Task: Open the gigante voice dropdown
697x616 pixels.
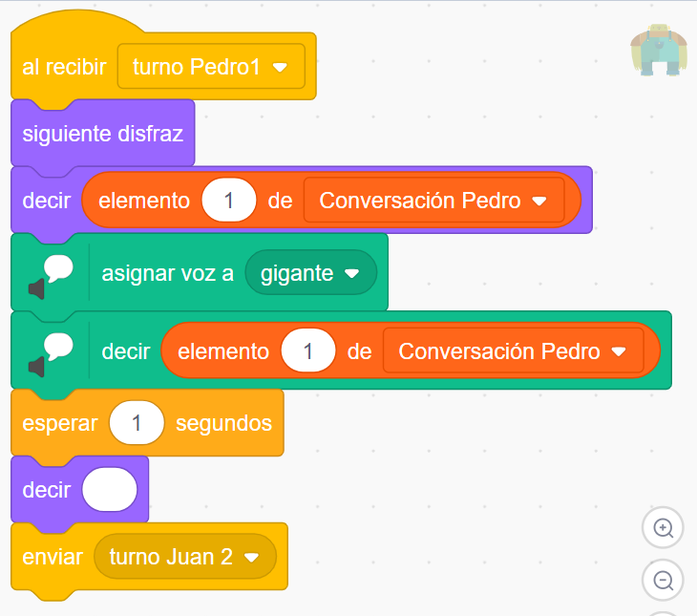Action: click(310, 272)
